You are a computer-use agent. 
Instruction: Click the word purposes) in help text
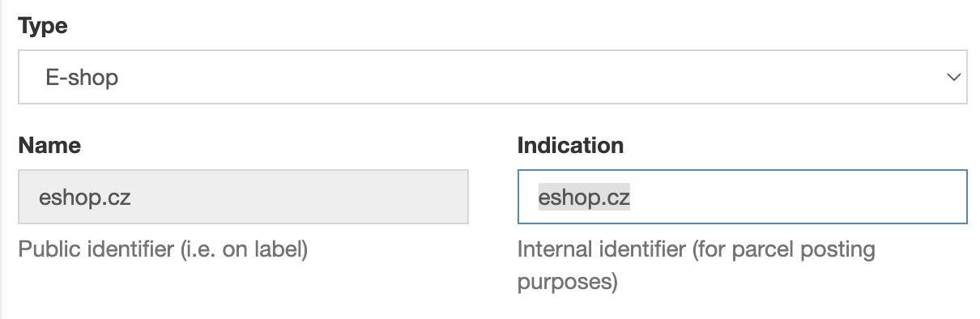tap(567, 283)
